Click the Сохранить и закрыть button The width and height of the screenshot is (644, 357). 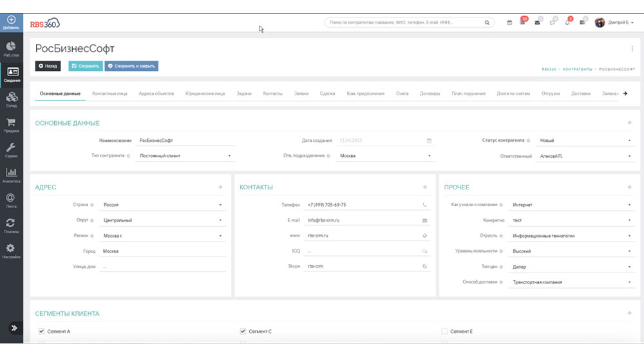tap(131, 66)
